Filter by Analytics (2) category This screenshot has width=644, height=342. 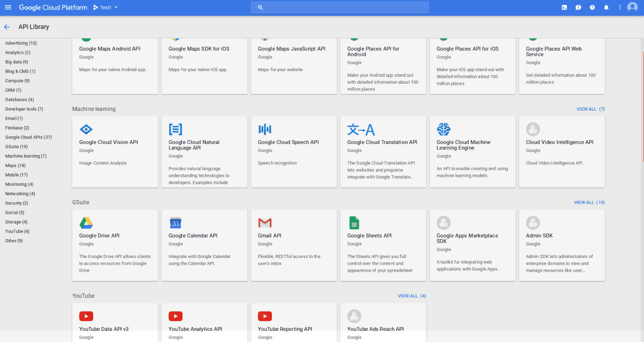point(18,53)
